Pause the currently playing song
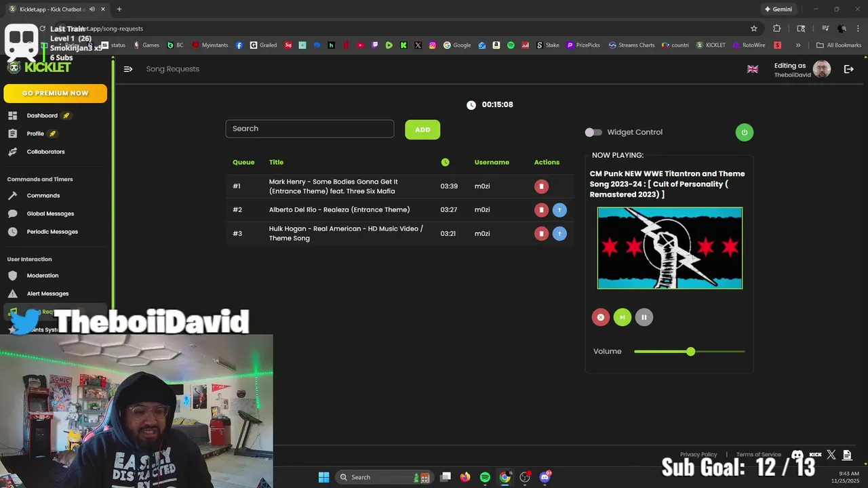The width and height of the screenshot is (868, 488). [644, 317]
